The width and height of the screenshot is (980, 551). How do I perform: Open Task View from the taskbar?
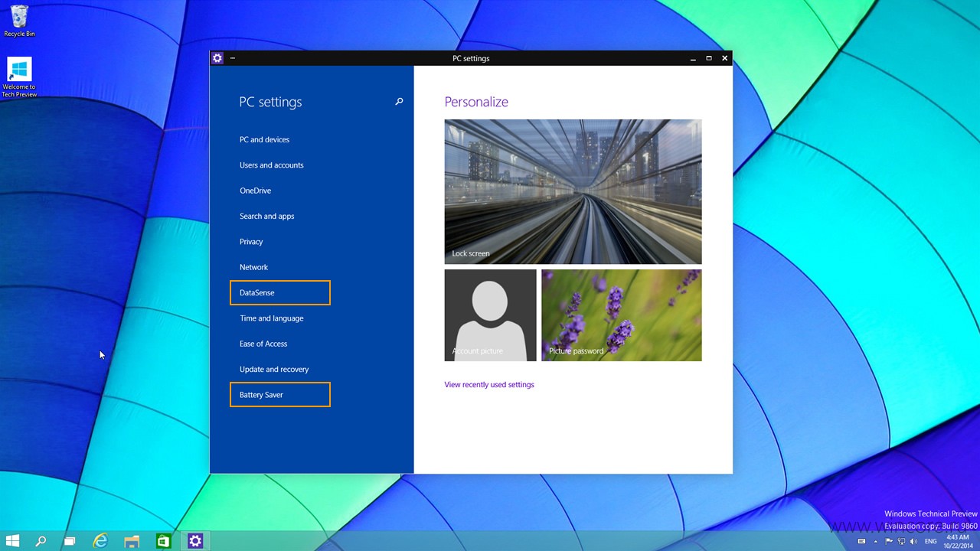(x=69, y=541)
